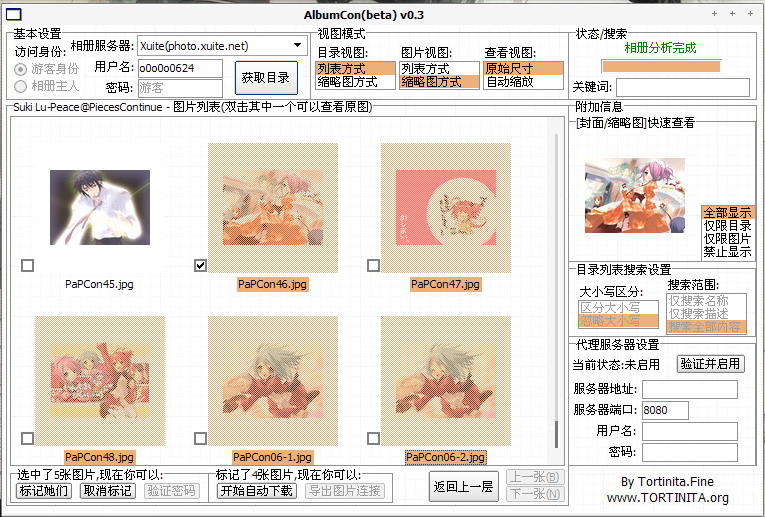Select 区分大小写 option
The width and height of the screenshot is (765, 517).
click(x=618, y=308)
